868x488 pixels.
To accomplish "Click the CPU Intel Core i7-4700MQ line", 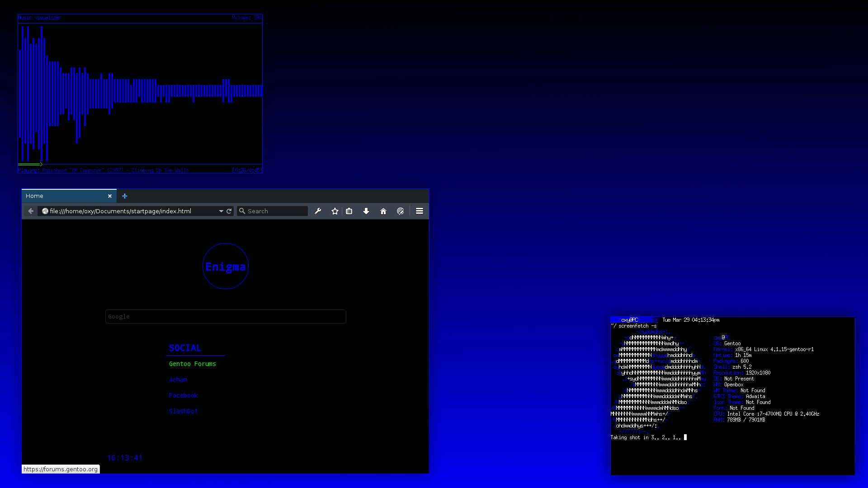I will click(766, 414).
